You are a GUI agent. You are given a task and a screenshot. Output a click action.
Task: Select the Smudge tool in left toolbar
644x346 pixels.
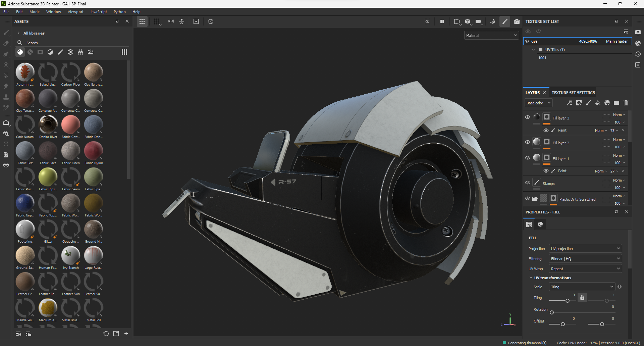tap(6, 86)
